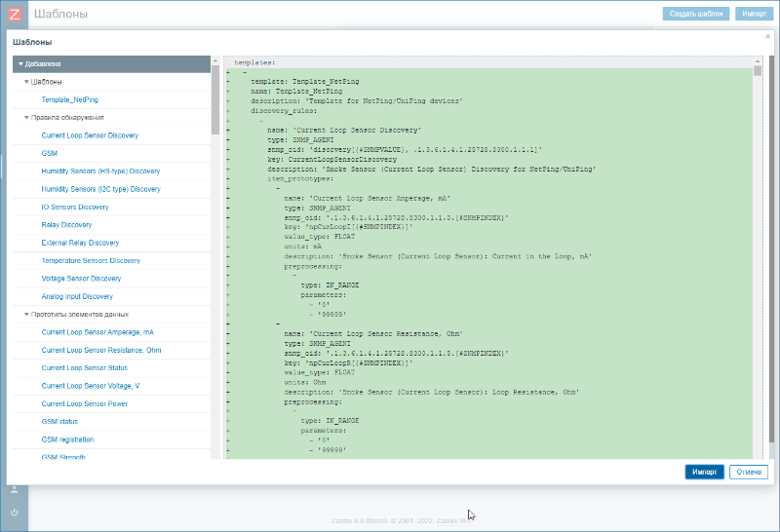Viewport: 780px width, 532px height.
Task: Select the GSM discovery rule
Action: [50, 154]
